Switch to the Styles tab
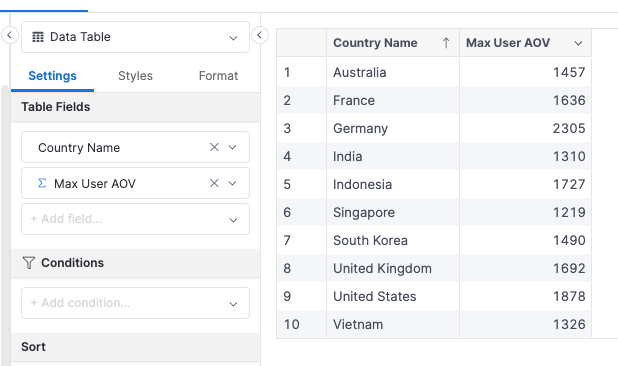The height and width of the screenshot is (366, 618). tap(135, 76)
